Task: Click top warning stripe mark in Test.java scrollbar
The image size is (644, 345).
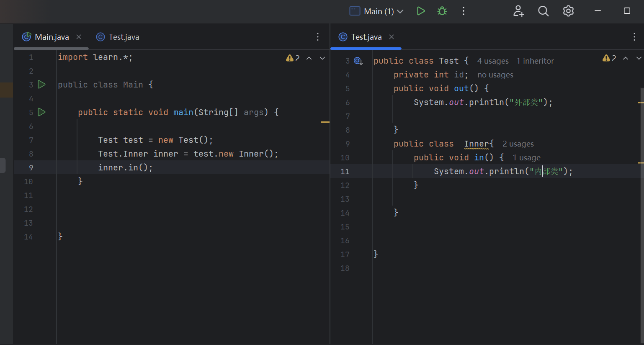Action: (641, 102)
